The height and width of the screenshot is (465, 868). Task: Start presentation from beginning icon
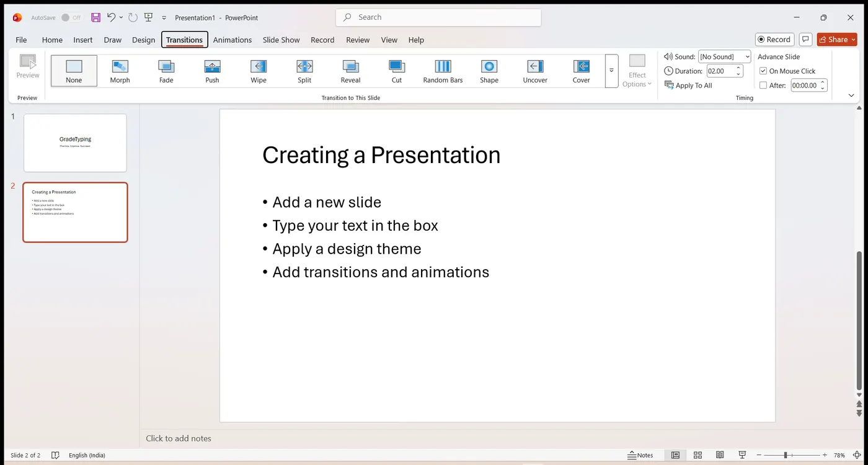click(x=148, y=17)
